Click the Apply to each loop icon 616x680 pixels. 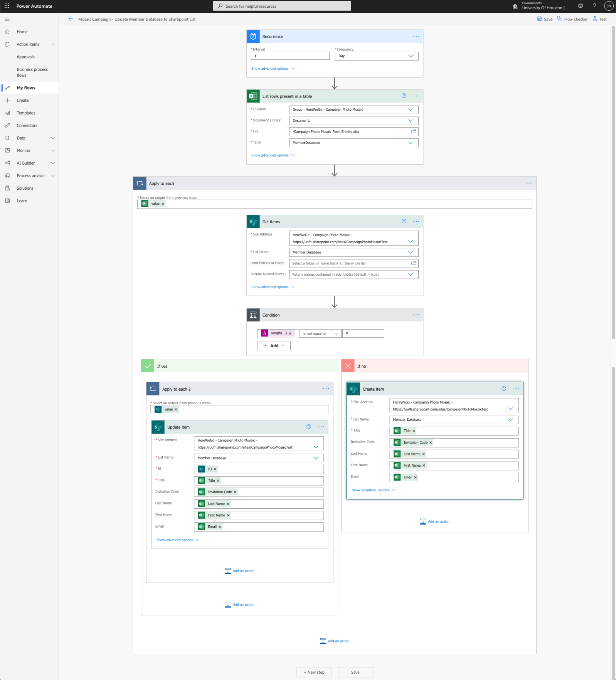pyautogui.click(x=140, y=183)
